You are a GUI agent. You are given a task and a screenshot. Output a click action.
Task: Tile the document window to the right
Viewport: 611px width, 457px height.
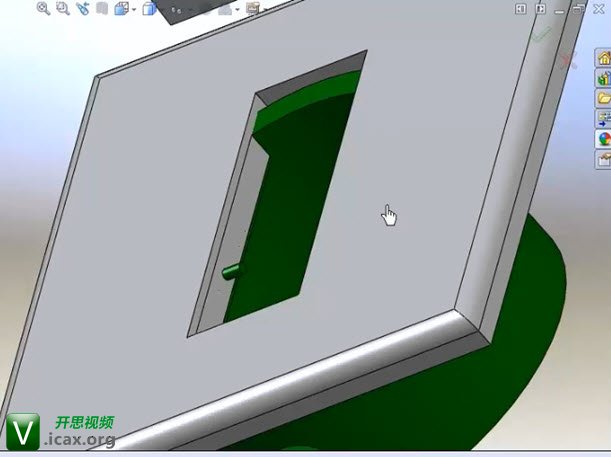pyautogui.click(x=541, y=9)
